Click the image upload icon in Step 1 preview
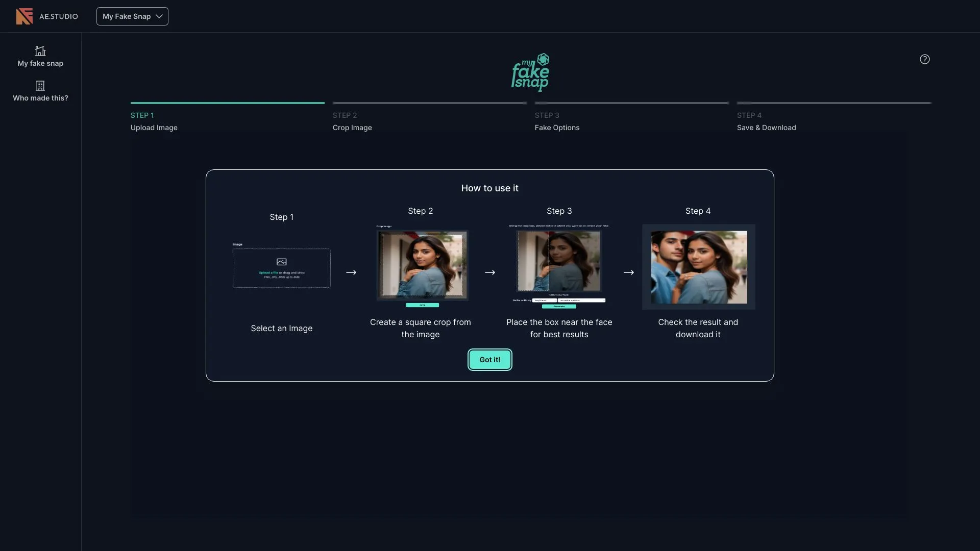 coord(281,262)
